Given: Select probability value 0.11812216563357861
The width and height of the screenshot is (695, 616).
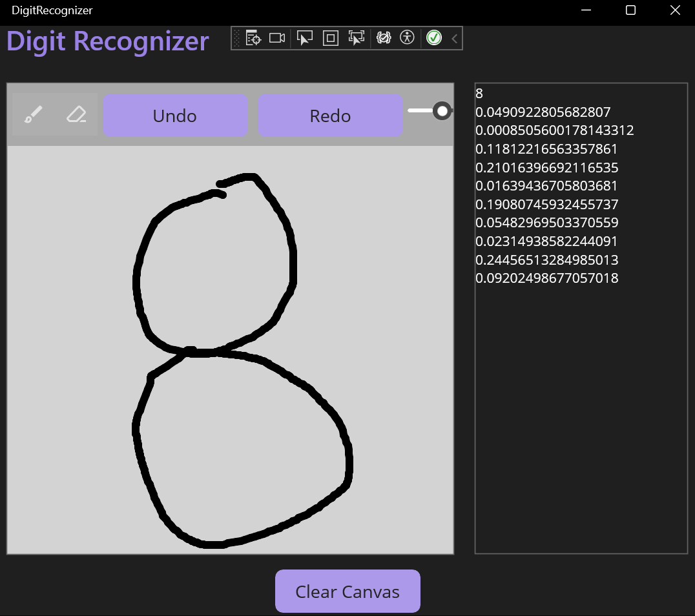Looking at the screenshot, I should coord(546,149).
